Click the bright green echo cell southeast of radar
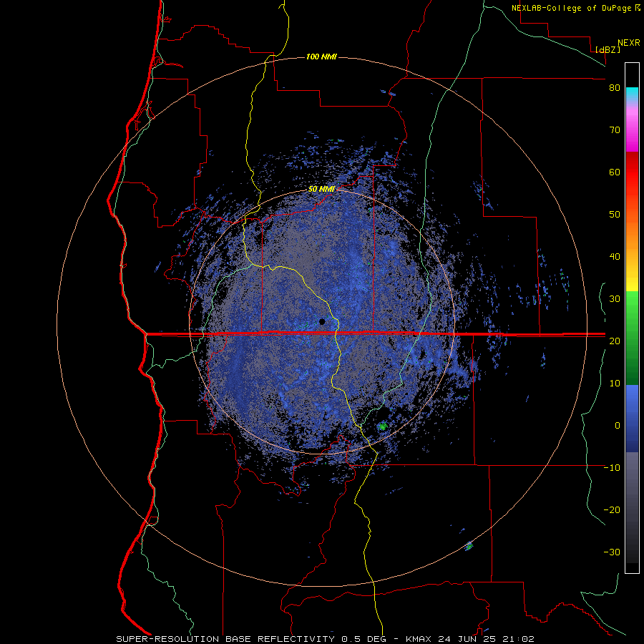 click(x=383, y=426)
